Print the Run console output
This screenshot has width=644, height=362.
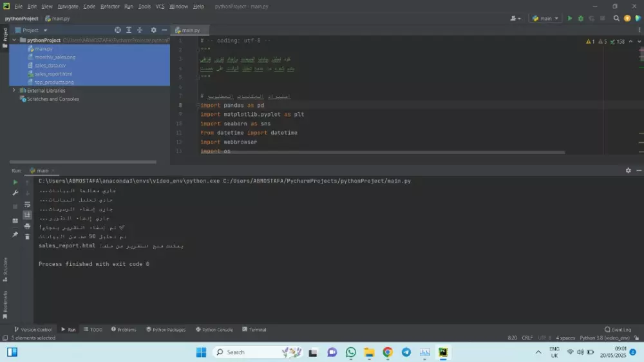click(27, 226)
